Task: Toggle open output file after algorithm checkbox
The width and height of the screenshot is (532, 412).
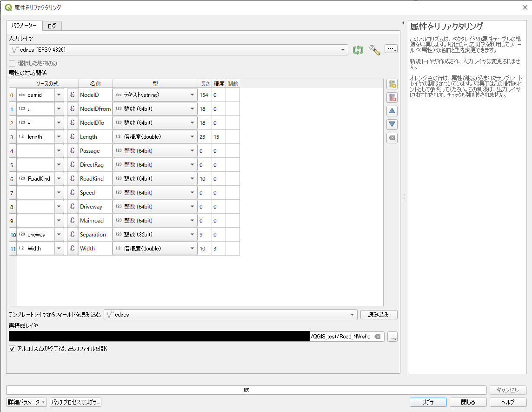Action: pos(12,348)
